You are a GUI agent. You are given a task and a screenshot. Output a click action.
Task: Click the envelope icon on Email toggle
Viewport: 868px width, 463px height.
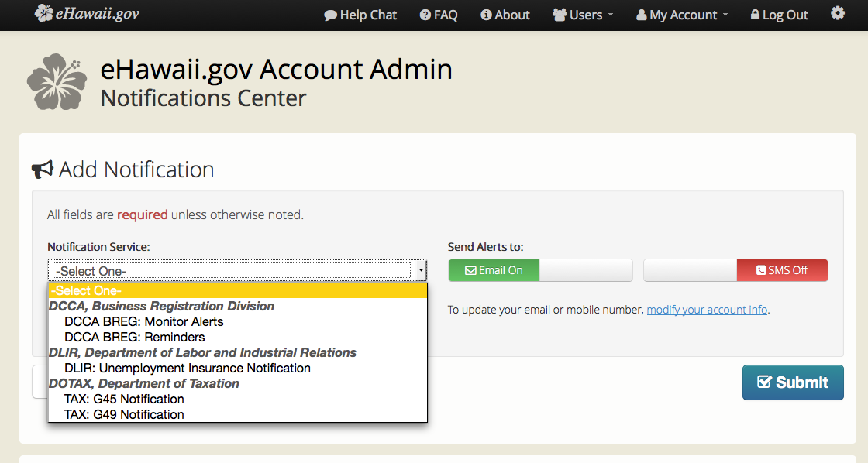[x=470, y=270]
